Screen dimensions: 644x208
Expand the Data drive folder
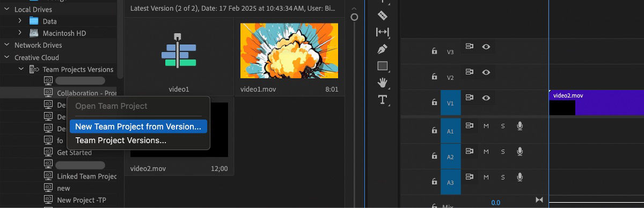tap(20, 21)
